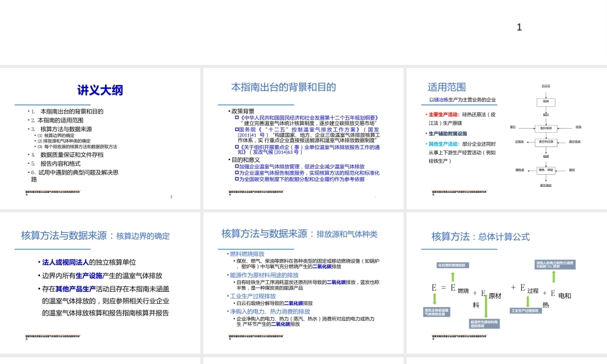Click the page number 1 at top right
Image resolution: width=607 pixels, height=364 pixels.
(519, 27)
